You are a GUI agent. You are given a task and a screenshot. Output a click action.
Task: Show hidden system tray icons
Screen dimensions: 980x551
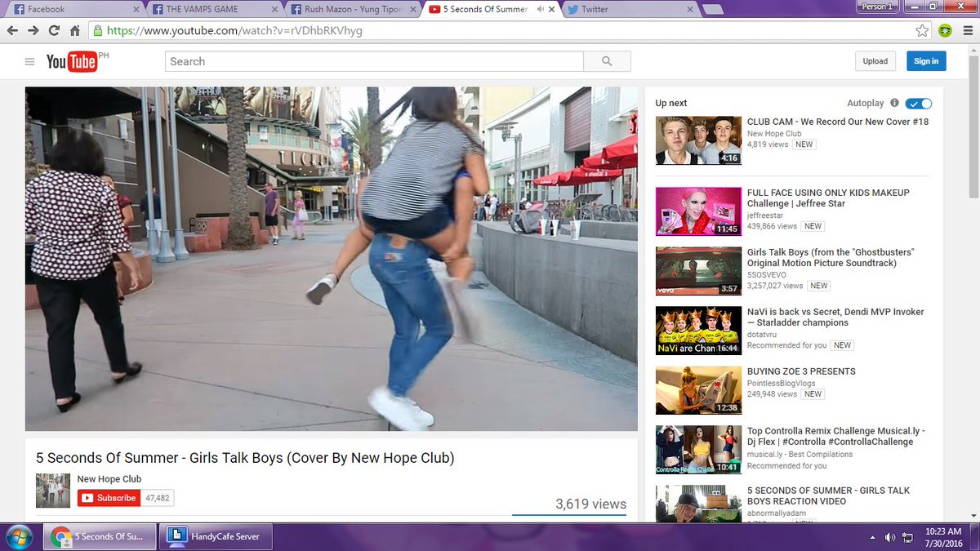click(x=873, y=537)
